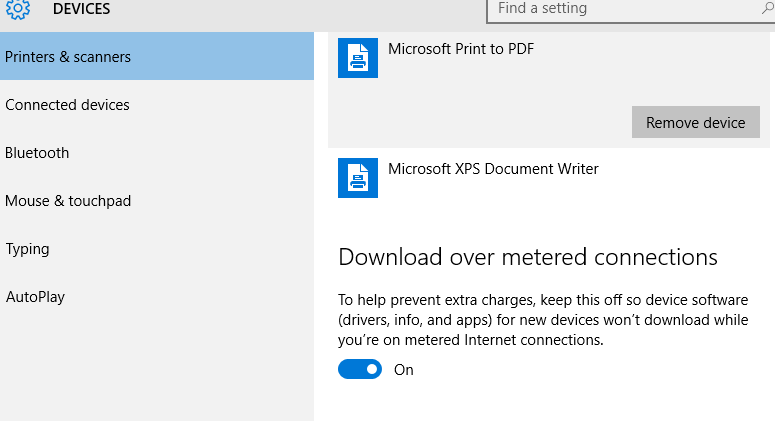This screenshot has height=421, width=775.
Task: Click the Settings gear icon
Action: pos(18,10)
